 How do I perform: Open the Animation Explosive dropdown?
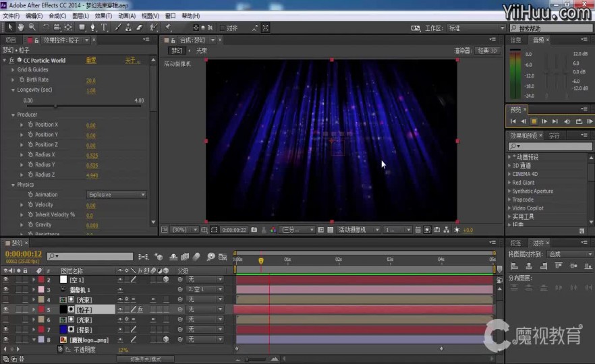click(116, 195)
